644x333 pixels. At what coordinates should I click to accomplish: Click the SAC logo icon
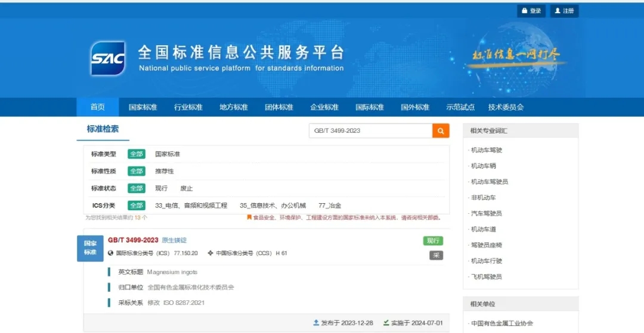pyautogui.click(x=107, y=58)
